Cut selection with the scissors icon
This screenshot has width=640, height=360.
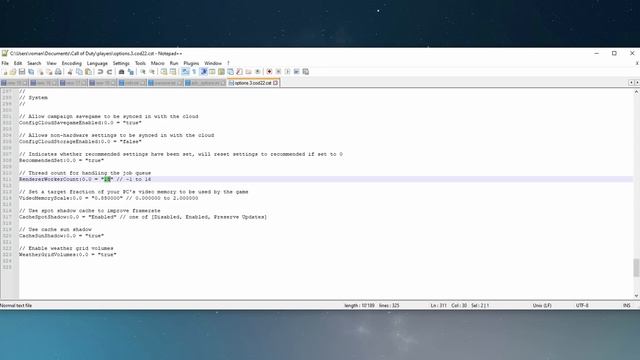pyautogui.click(x=70, y=72)
